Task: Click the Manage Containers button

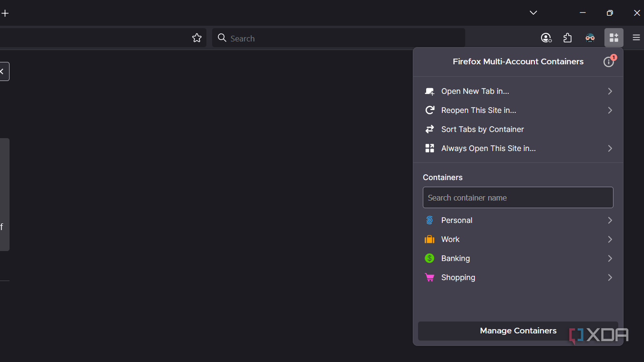Action: pos(518,331)
